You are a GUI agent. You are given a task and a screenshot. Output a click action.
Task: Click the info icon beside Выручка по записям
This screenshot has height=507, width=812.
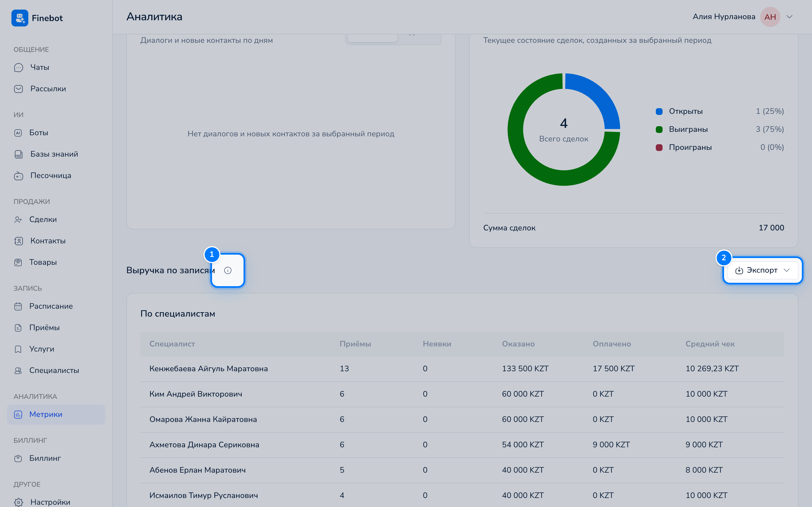point(228,270)
